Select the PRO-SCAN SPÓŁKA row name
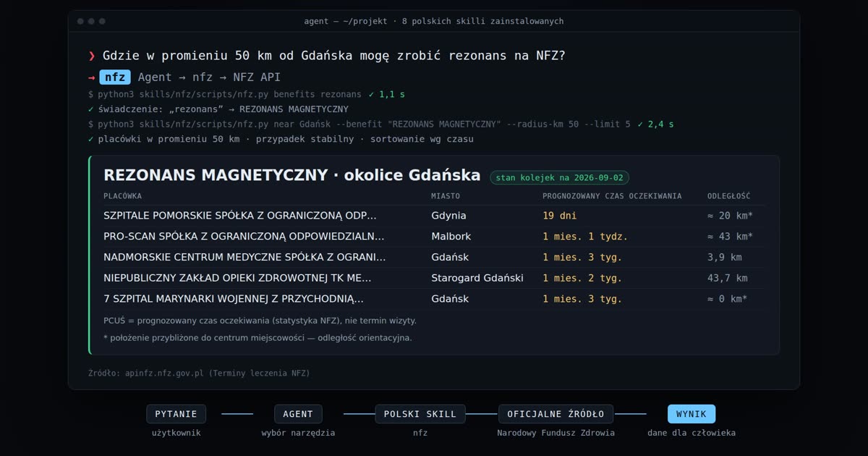Screen dimensions: 868x456 pyautogui.click(x=244, y=237)
